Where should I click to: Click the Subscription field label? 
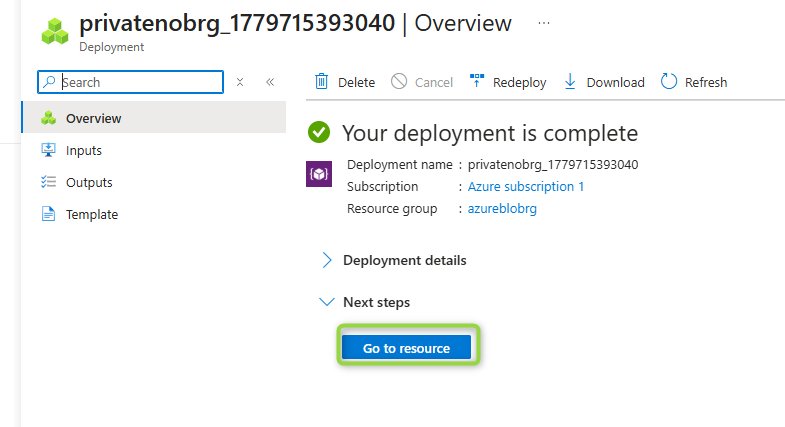[382, 186]
